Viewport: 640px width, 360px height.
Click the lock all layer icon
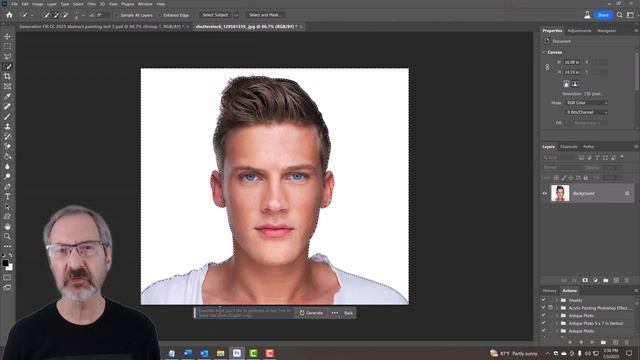(586, 178)
